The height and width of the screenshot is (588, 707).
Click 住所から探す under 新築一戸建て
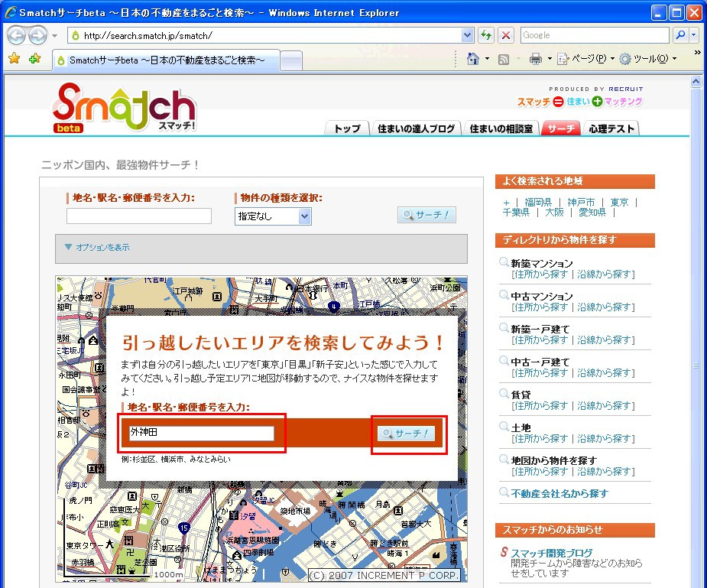540,340
